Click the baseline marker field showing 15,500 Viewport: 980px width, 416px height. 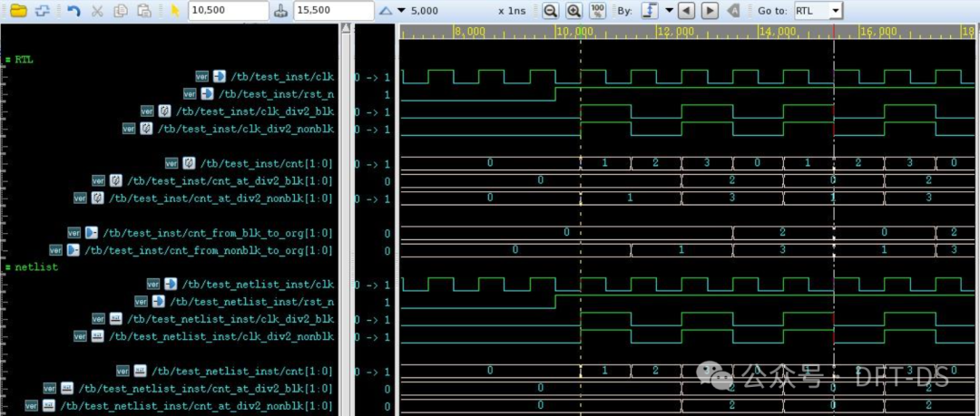tap(334, 11)
